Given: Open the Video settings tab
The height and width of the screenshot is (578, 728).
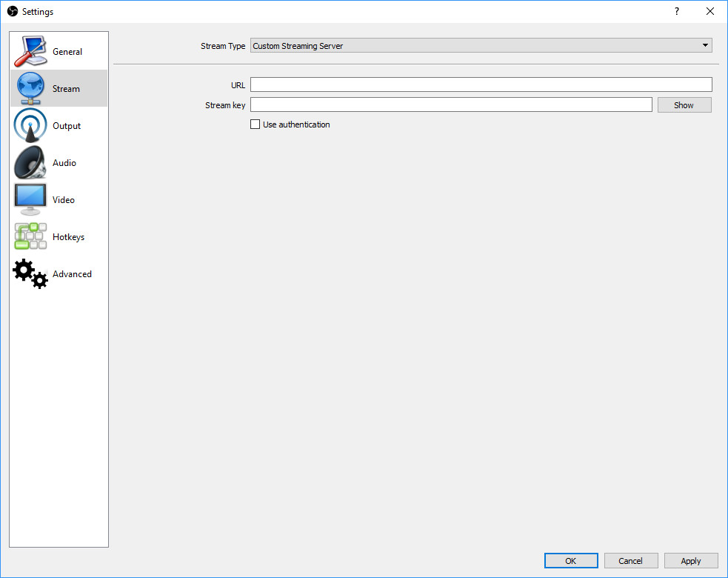Looking at the screenshot, I should tap(59, 200).
